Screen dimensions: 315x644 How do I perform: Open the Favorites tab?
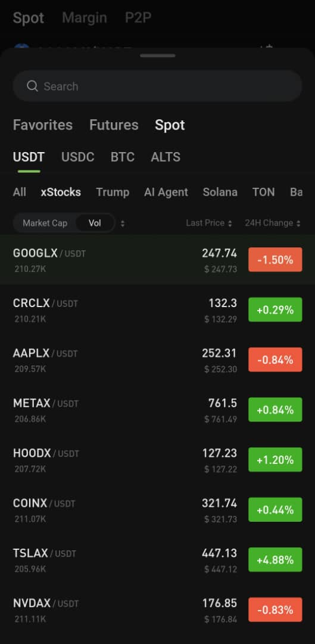tap(43, 125)
